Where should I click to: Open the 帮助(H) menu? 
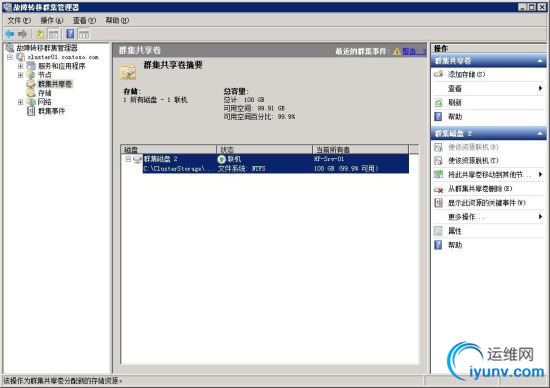(x=117, y=20)
